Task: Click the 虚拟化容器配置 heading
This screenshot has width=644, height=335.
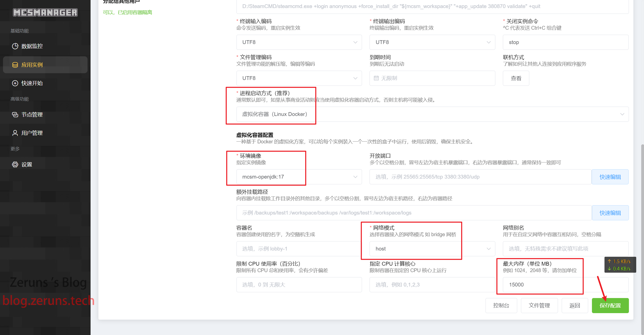Action: point(255,135)
